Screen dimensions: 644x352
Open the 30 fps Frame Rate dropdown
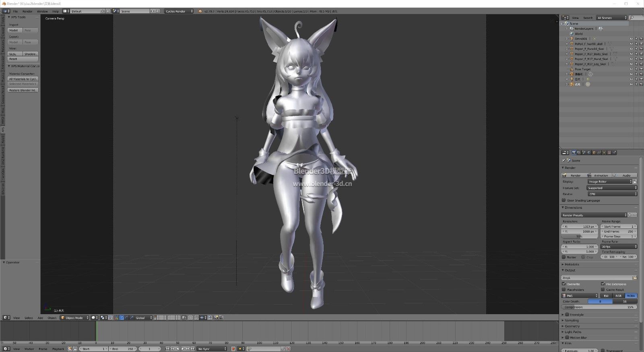tap(619, 246)
